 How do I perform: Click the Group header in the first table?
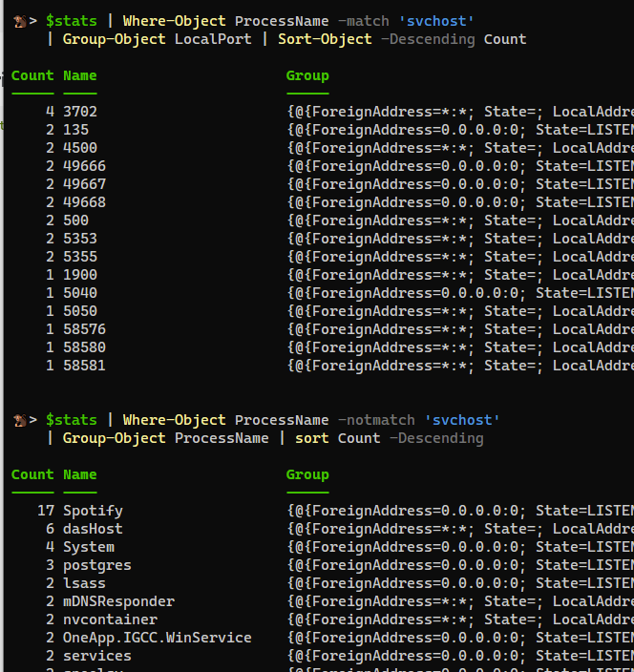(x=307, y=75)
